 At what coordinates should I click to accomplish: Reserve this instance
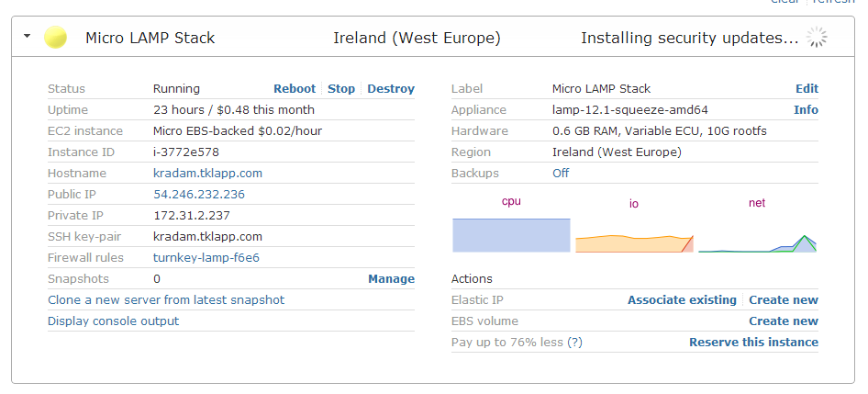pos(753,343)
